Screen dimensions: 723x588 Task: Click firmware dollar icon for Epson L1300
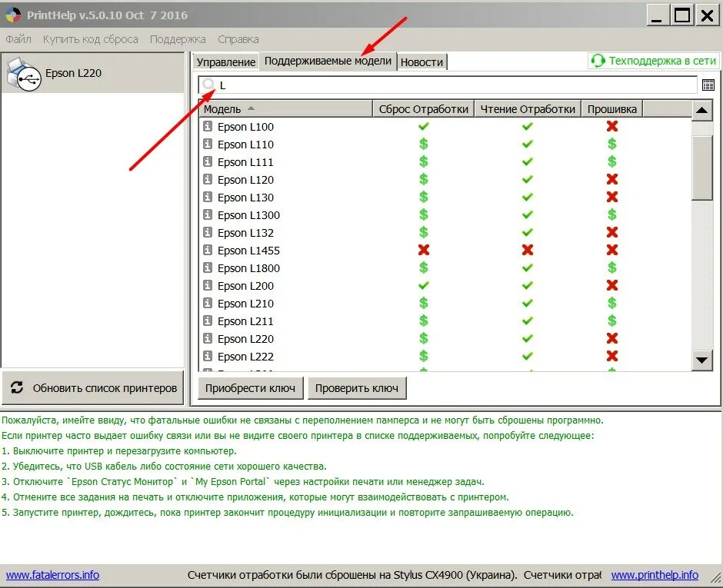(x=612, y=214)
